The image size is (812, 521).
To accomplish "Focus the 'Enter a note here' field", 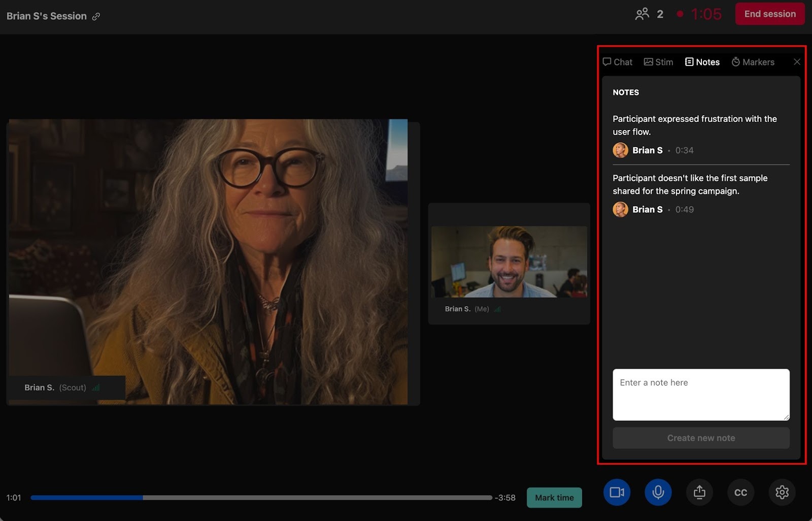I will click(x=701, y=395).
